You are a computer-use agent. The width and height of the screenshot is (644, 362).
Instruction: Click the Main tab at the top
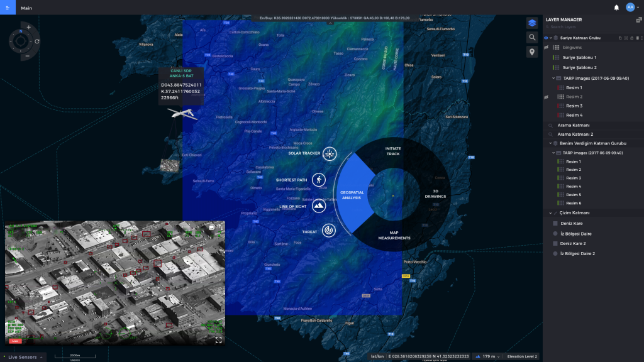[x=26, y=8]
